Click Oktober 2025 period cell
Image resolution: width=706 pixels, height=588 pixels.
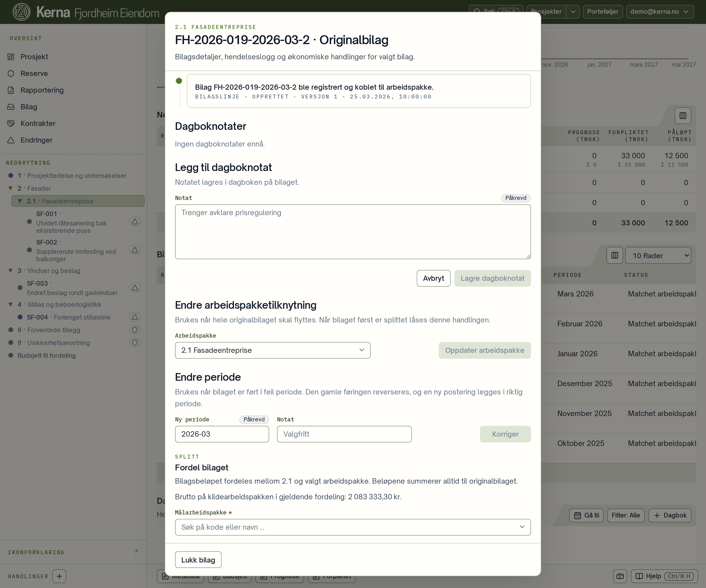pyautogui.click(x=580, y=443)
